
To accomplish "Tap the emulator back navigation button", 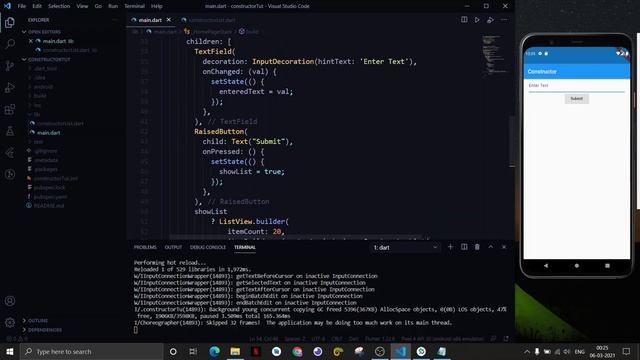I will pos(546,265).
